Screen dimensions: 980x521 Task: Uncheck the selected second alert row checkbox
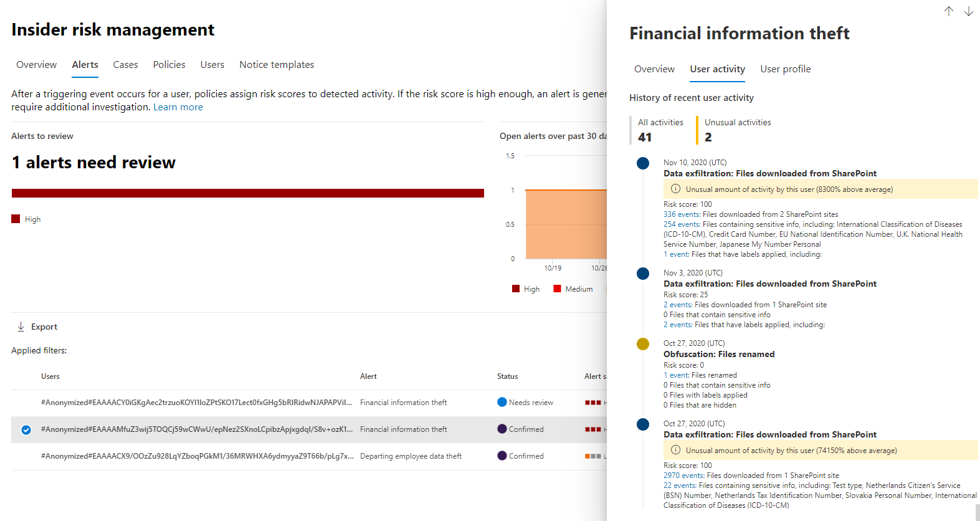pyautogui.click(x=26, y=429)
